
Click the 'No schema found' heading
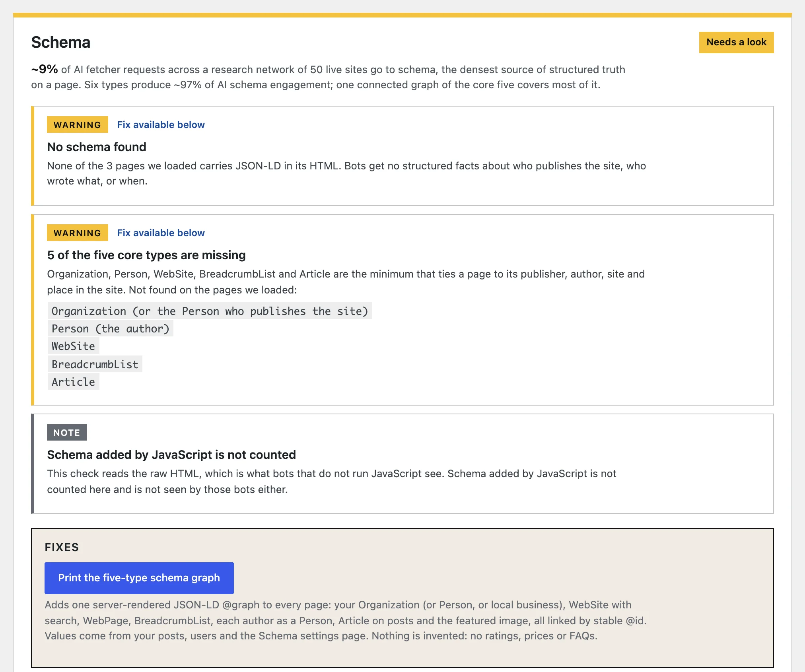pyautogui.click(x=97, y=147)
